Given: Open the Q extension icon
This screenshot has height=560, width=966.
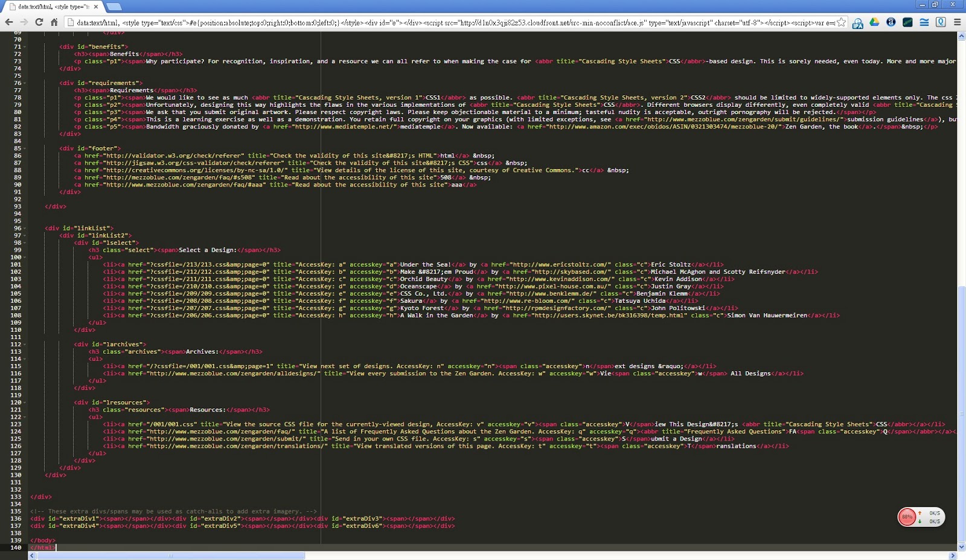Looking at the screenshot, I should (x=941, y=22).
